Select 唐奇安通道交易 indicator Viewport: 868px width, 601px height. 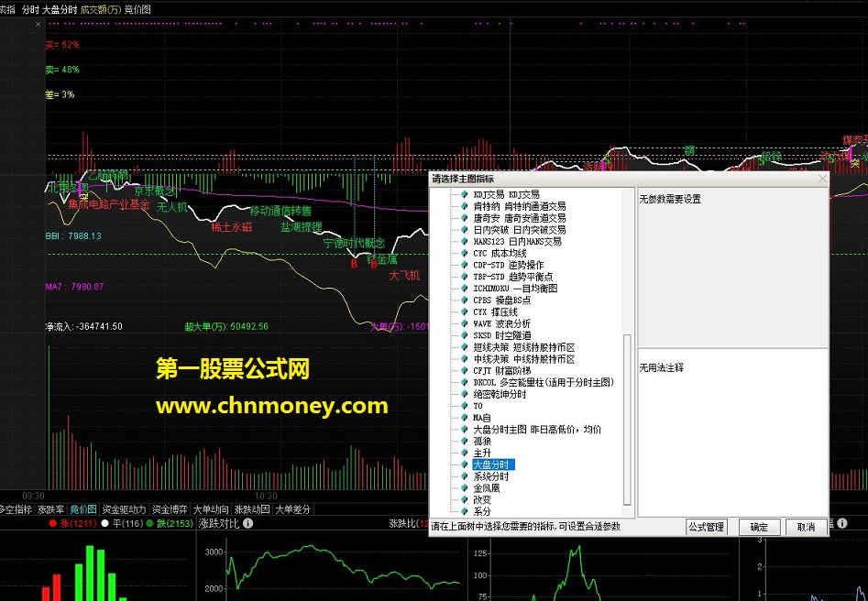click(x=520, y=218)
